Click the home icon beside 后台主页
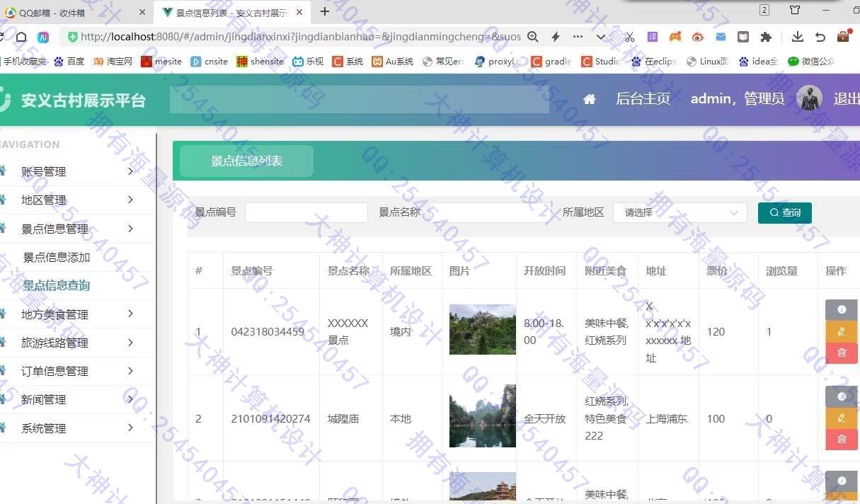Image resolution: width=860 pixels, height=504 pixels. tap(589, 99)
